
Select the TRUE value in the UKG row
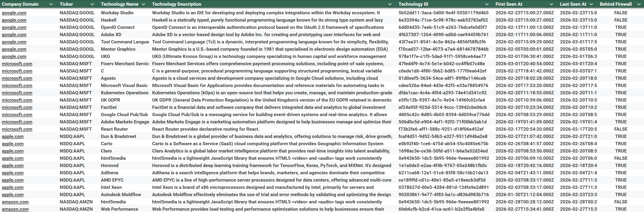tap(620, 57)
